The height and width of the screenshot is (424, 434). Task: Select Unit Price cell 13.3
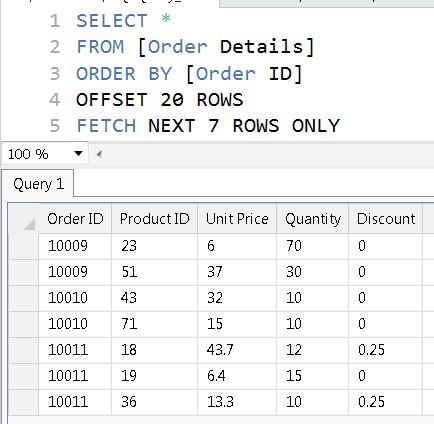237,402
